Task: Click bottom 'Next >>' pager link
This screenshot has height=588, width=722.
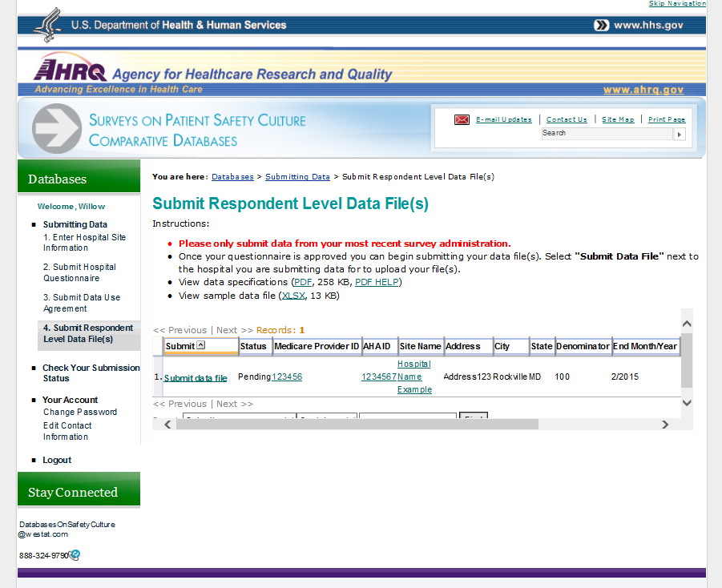Action: (235, 404)
